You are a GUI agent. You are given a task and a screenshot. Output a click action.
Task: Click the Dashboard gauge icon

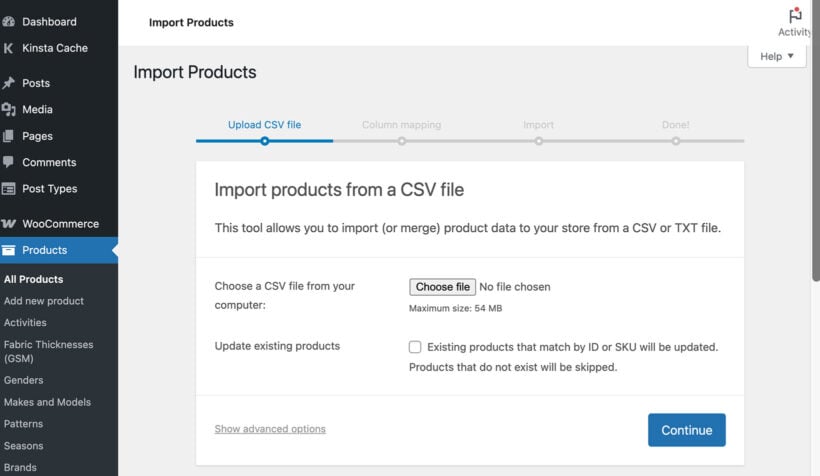9,21
